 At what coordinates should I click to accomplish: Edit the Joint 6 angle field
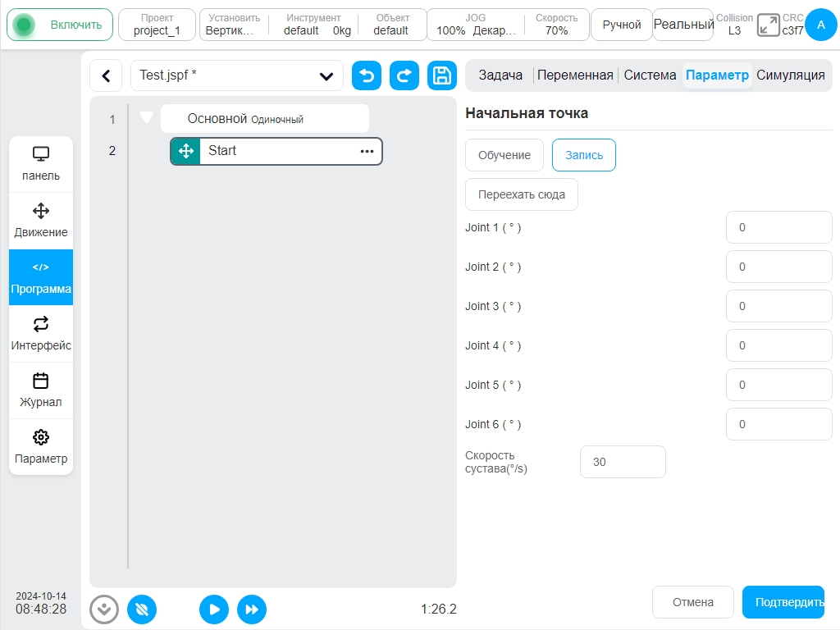click(779, 424)
